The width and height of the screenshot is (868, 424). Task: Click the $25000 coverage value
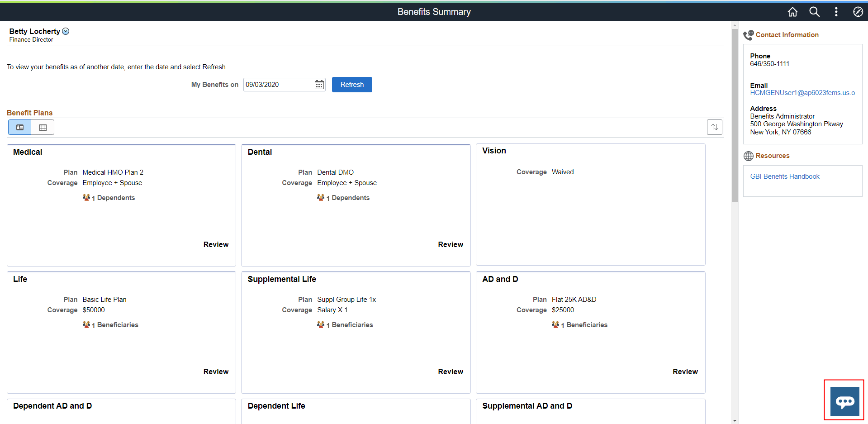click(563, 310)
